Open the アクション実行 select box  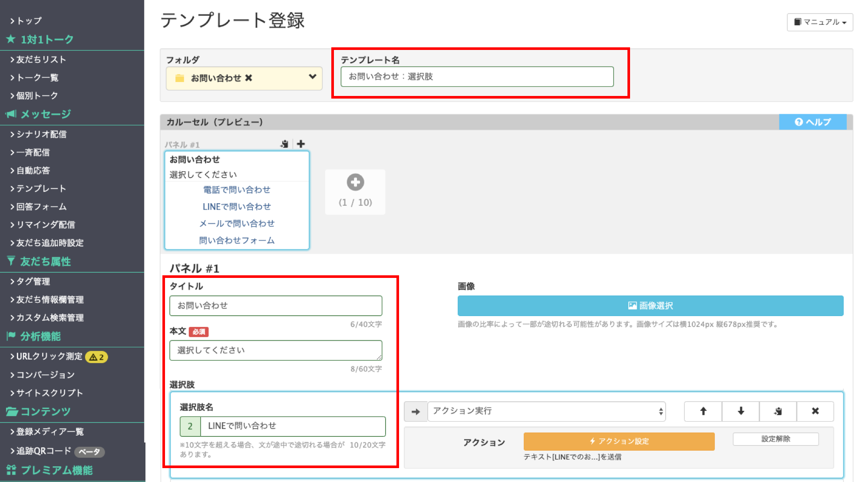(547, 411)
